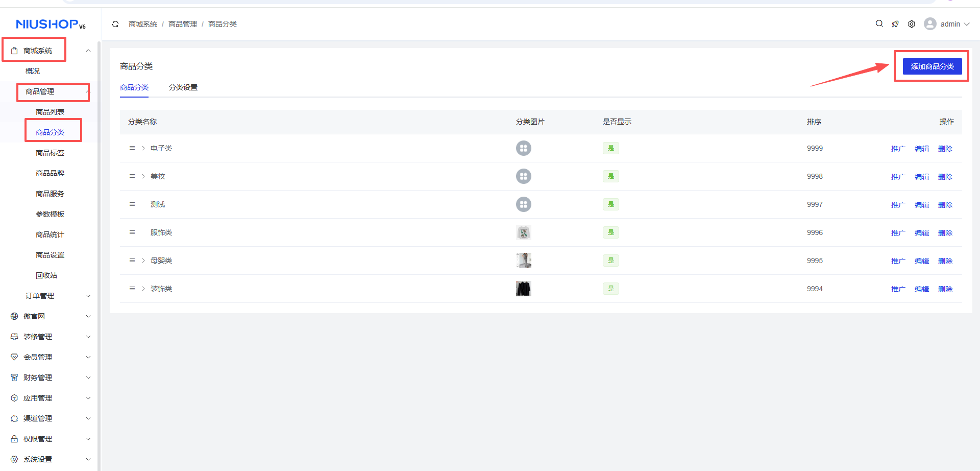The height and width of the screenshot is (471, 980).
Task: Click the placeholder image icon for 电子类
Action: [x=524, y=148]
